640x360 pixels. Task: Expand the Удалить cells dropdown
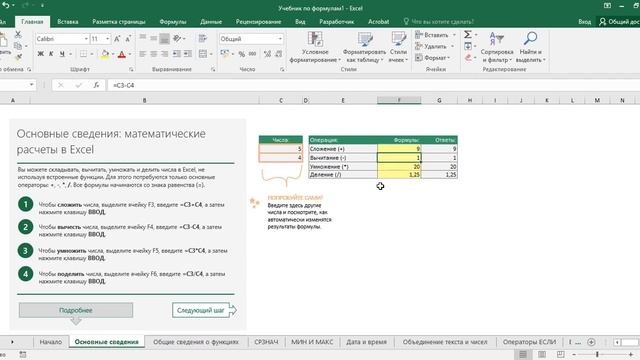(x=452, y=46)
